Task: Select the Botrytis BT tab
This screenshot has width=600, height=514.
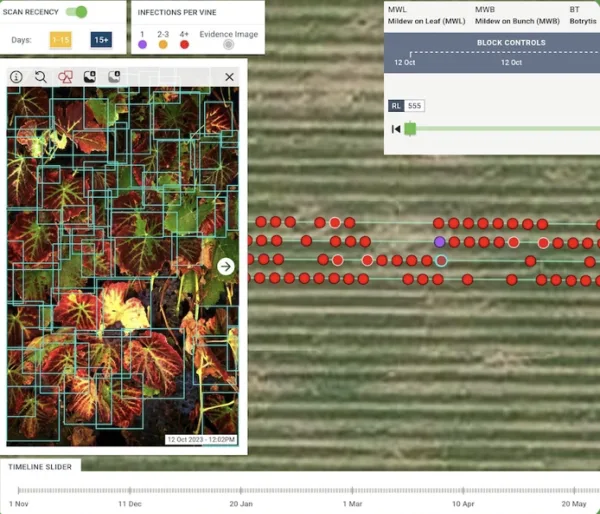Action: pyautogui.click(x=582, y=15)
